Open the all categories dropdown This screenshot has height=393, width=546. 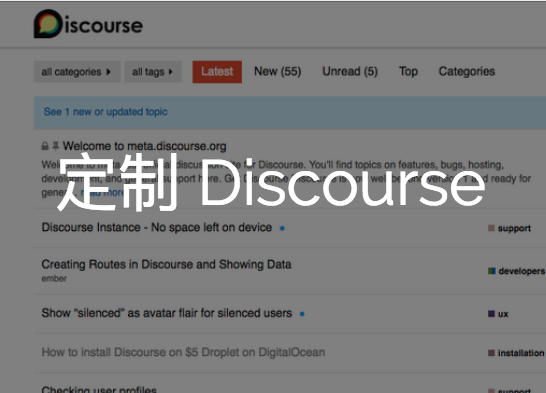[77, 72]
